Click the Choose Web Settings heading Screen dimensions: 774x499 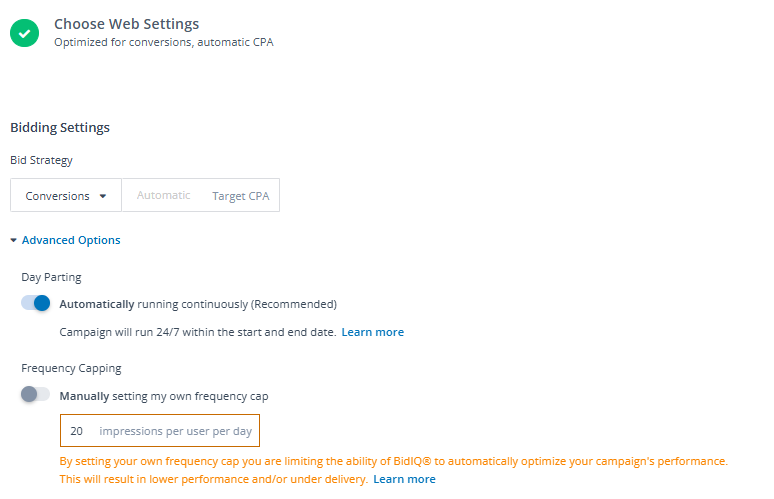point(126,24)
